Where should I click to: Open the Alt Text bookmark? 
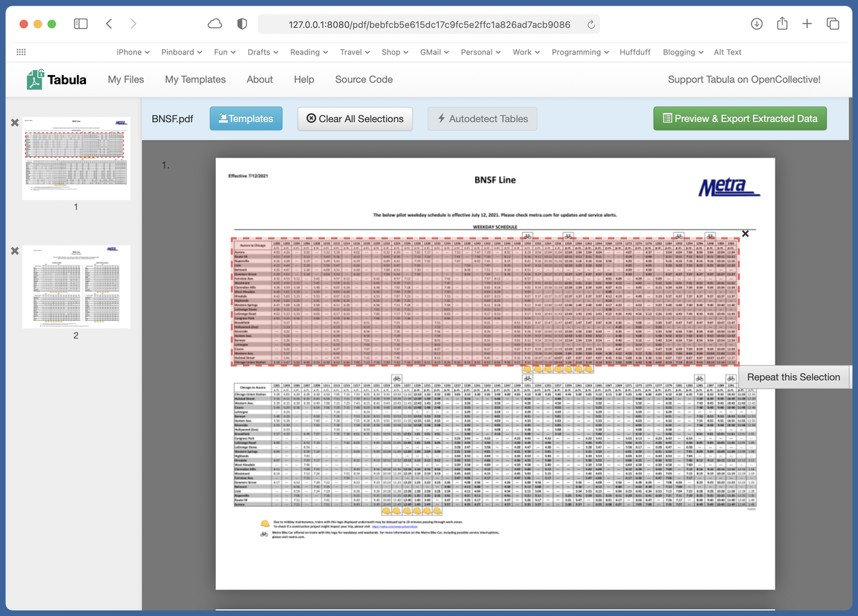(x=728, y=52)
